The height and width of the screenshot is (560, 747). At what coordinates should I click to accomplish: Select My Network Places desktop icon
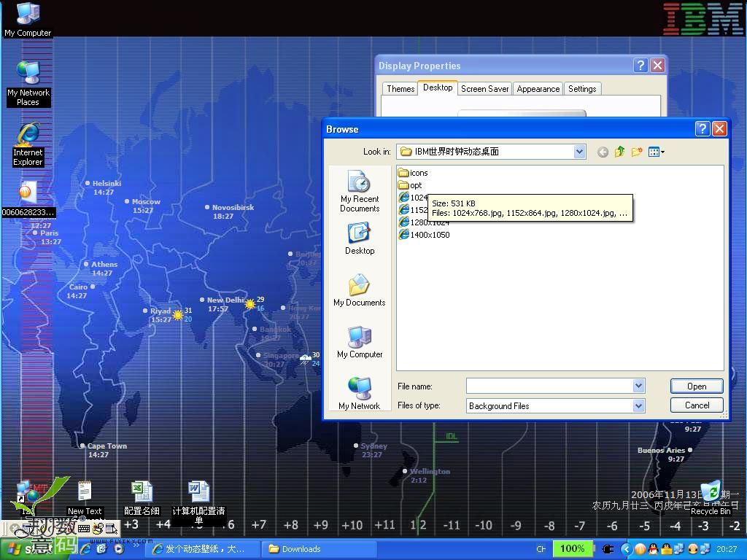[x=28, y=83]
